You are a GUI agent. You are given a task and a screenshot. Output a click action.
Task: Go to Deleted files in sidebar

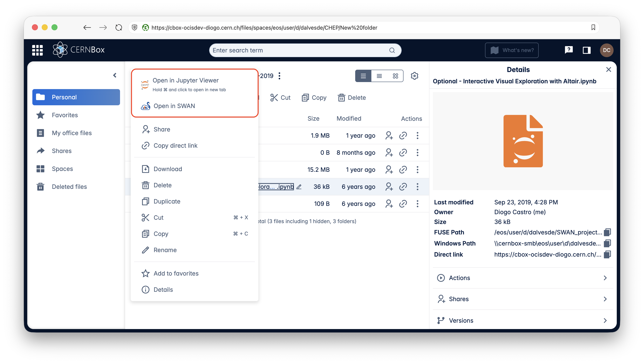point(69,187)
